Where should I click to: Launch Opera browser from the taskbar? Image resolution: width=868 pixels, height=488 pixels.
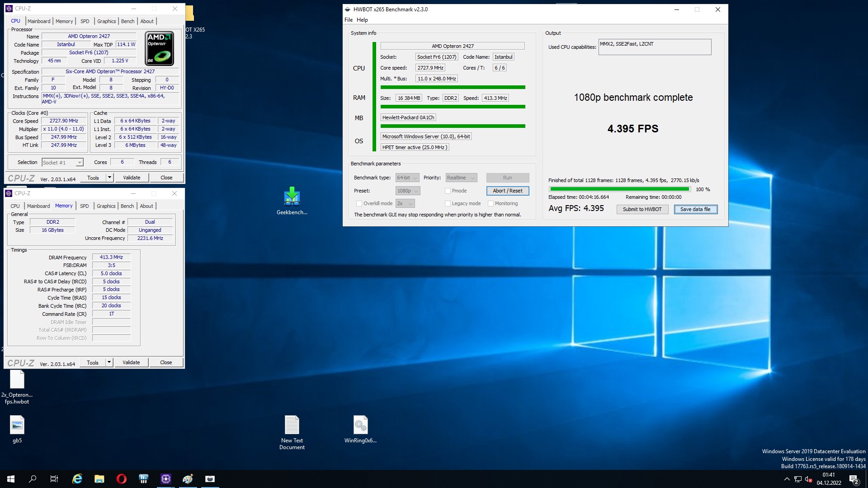(122, 479)
